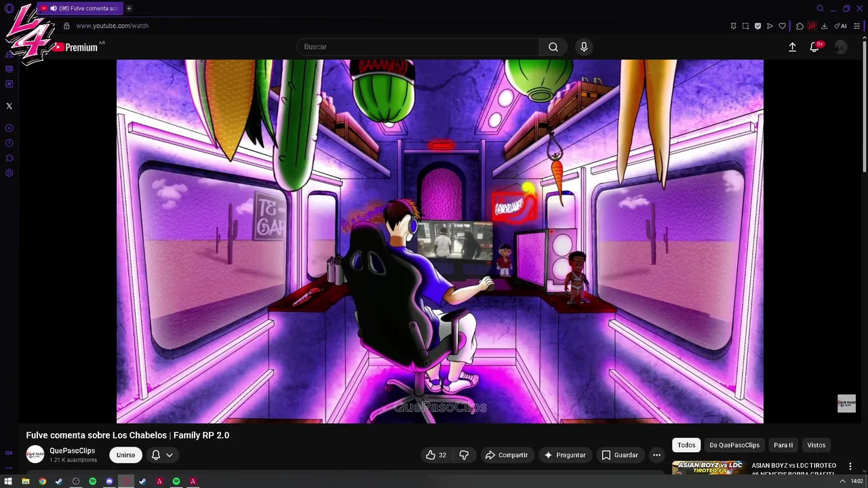Click the taskbar clock showing 14:02
The image size is (868, 488).
pyautogui.click(x=857, y=481)
